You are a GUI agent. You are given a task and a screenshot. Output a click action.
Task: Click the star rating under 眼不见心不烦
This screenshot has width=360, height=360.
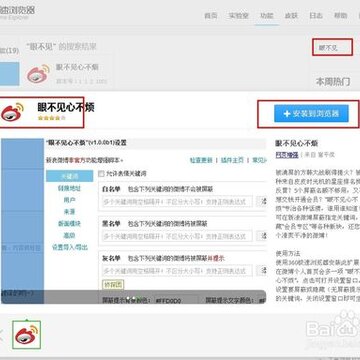point(52,118)
